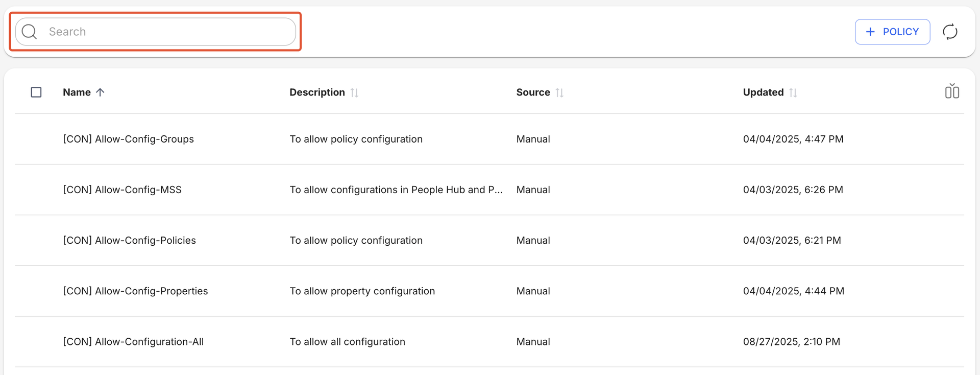Screen dimensions: 980x375
Task: Click the + POLICY button
Action: click(892, 32)
